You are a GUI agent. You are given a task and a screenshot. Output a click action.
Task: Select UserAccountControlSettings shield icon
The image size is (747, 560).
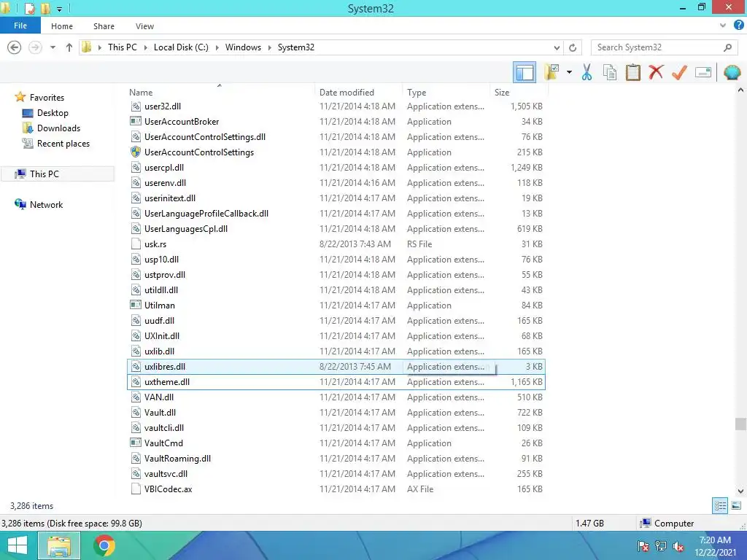pos(136,152)
